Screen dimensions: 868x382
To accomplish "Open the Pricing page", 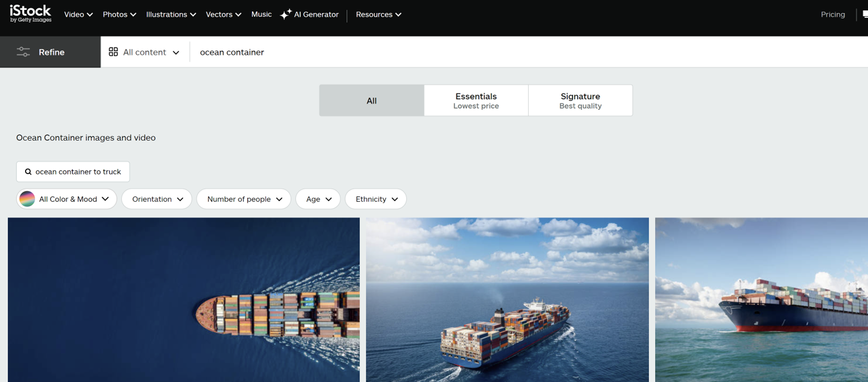I will pos(833,14).
